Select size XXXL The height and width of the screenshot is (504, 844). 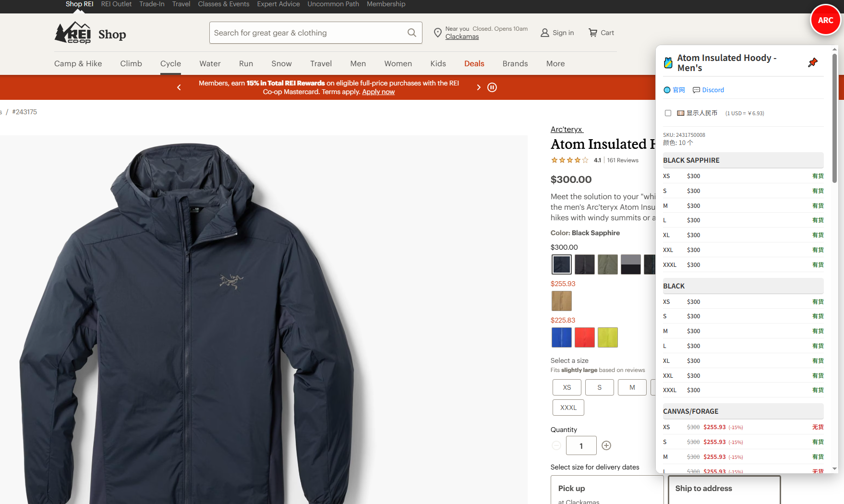click(568, 408)
